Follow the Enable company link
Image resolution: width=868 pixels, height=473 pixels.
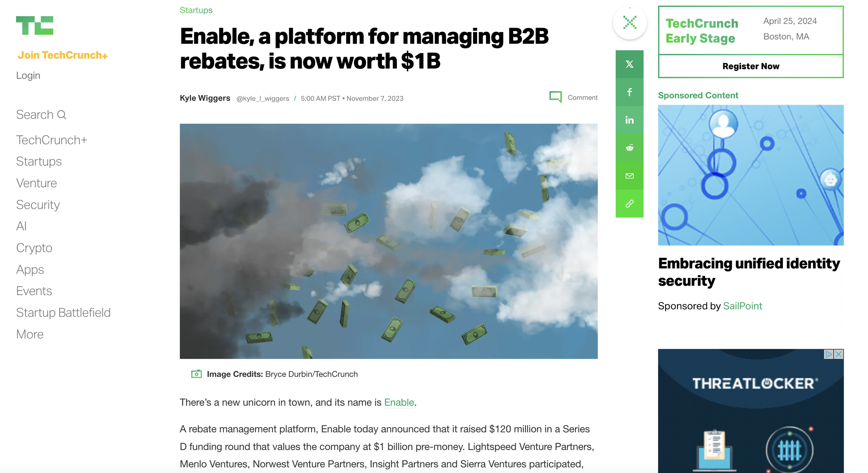point(399,402)
